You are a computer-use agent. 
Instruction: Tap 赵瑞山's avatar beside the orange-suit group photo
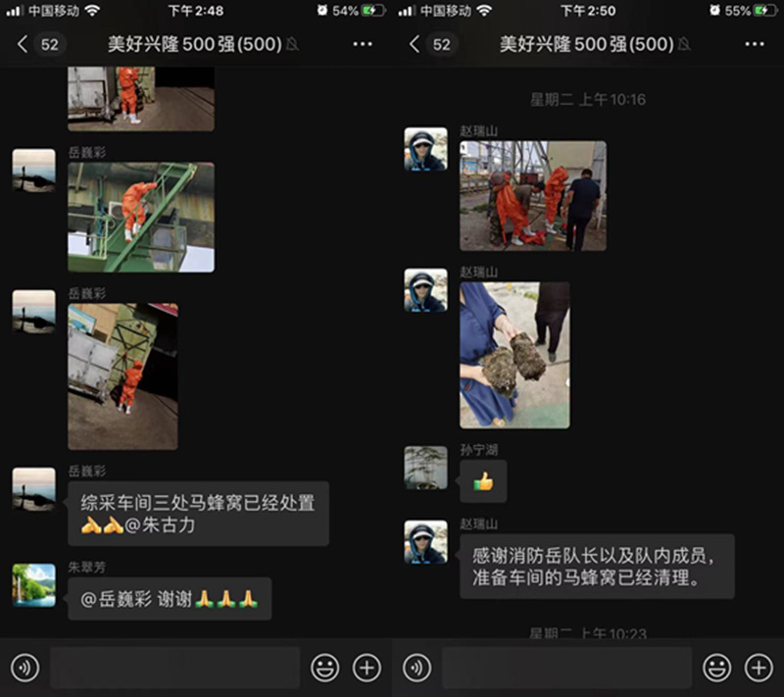[x=426, y=149]
